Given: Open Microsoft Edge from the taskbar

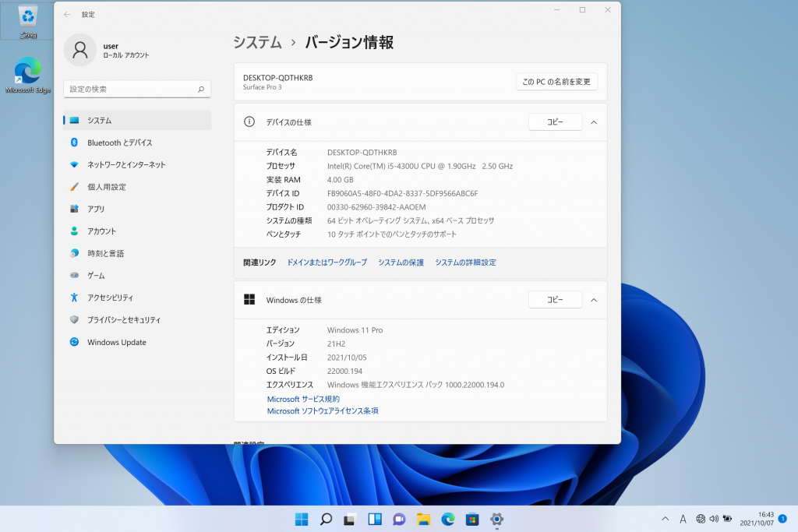Looking at the screenshot, I should tap(448, 520).
